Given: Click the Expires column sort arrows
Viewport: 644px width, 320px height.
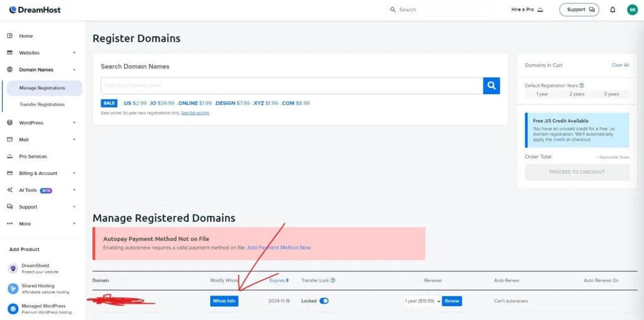Looking at the screenshot, I should (x=287, y=280).
